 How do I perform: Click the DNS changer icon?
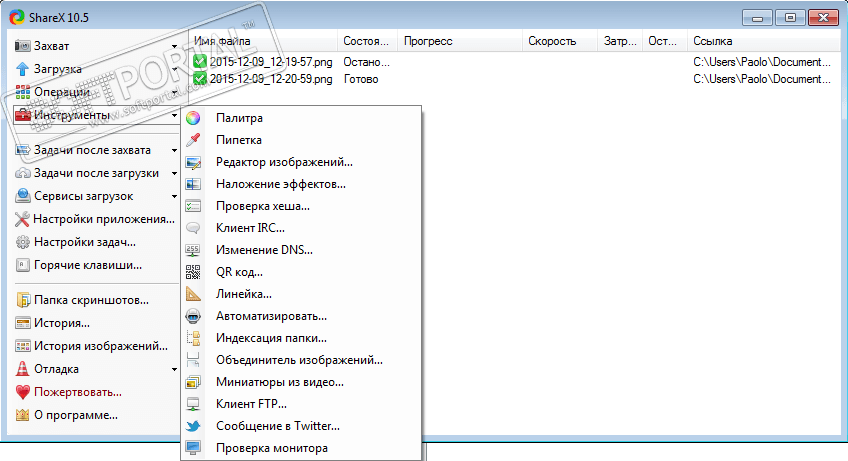coord(193,250)
